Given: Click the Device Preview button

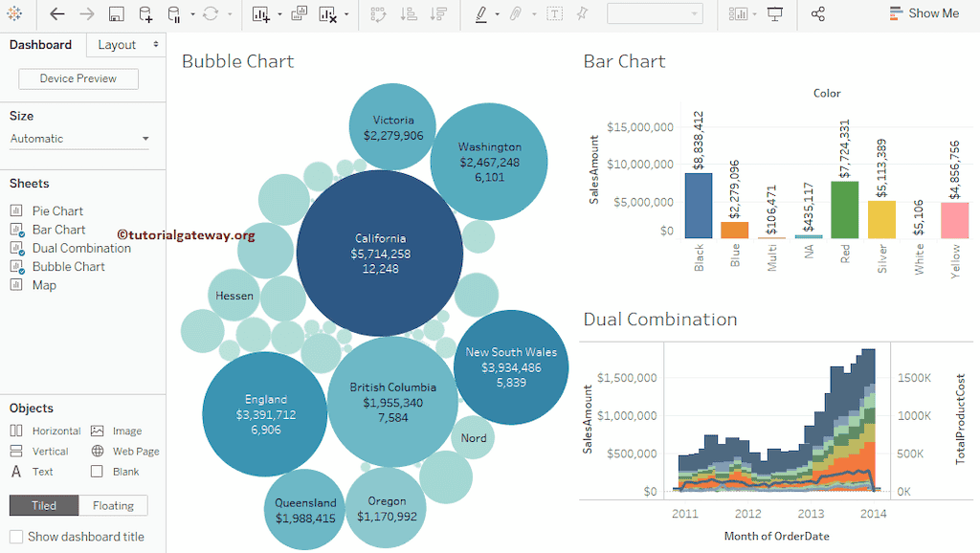Looking at the screenshot, I should tap(78, 78).
